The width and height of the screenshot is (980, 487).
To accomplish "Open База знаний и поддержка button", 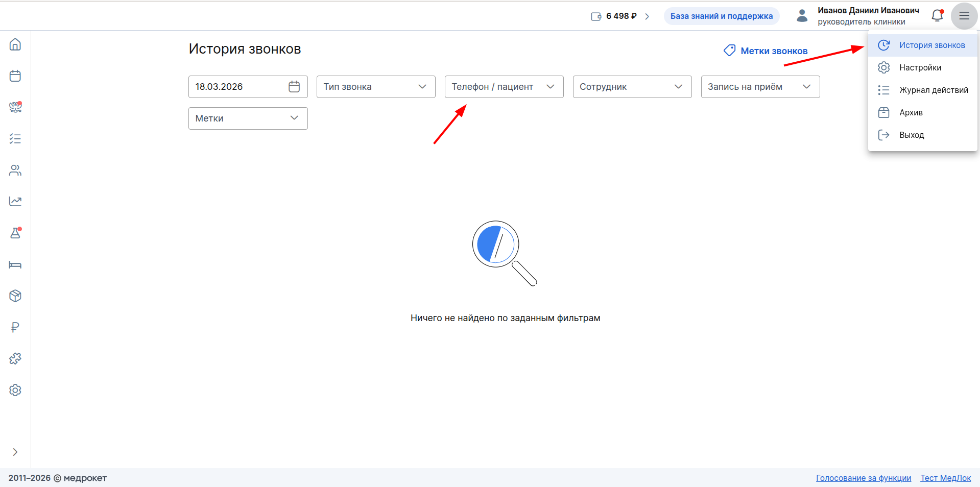I will [721, 16].
